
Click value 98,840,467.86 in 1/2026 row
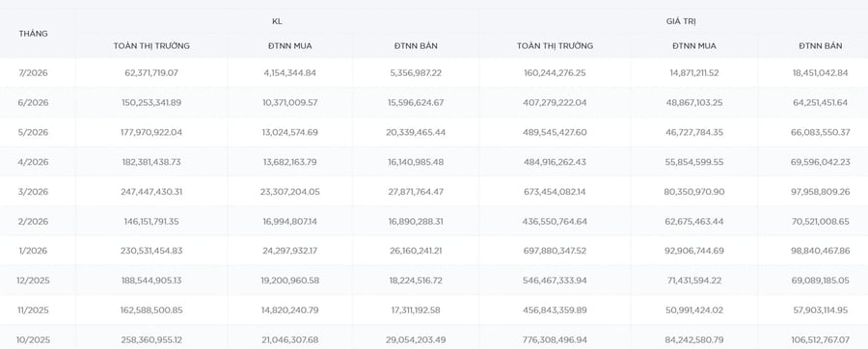point(821,251)
